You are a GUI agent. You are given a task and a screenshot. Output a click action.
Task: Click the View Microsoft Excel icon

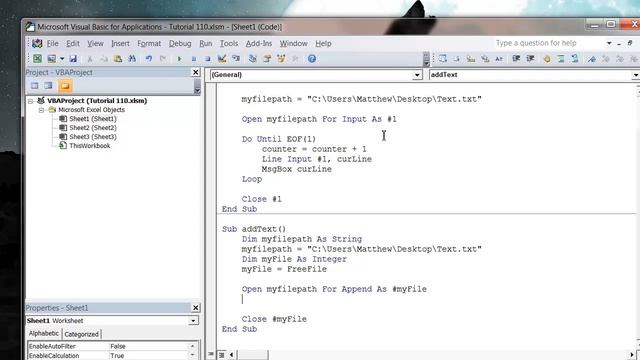pyautogui.click(x=38, y=59)
